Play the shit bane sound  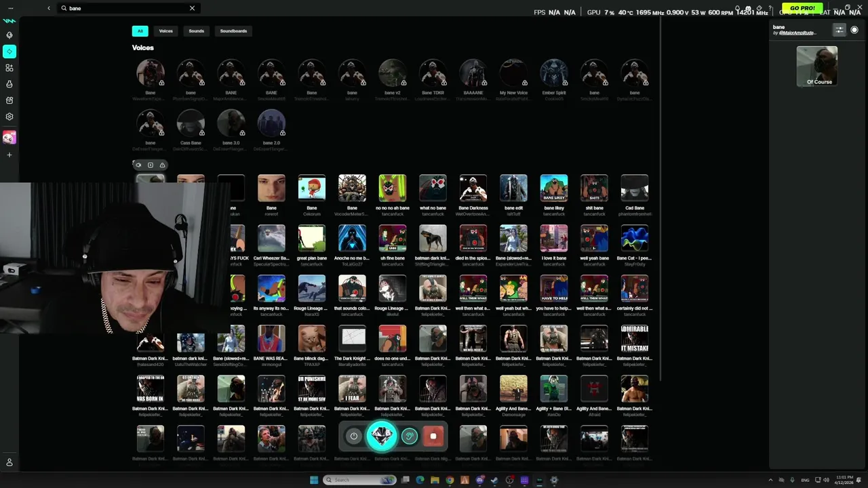point(594,188)
